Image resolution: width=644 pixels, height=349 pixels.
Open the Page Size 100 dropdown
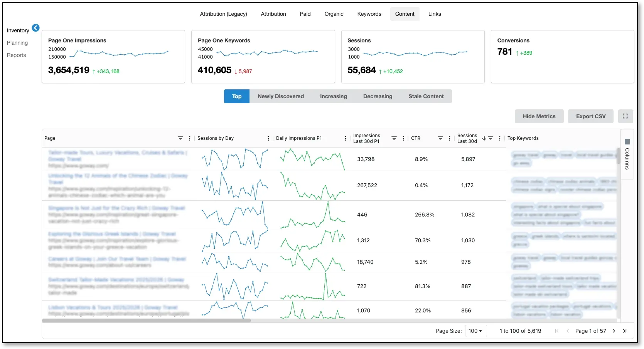click(x=476, y=331)
